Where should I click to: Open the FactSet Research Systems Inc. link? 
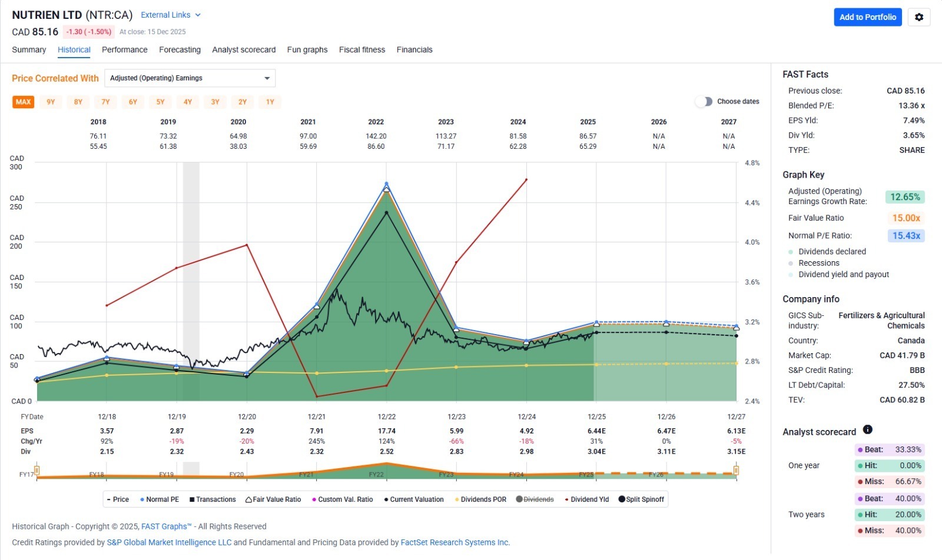[x=454, y=542]
